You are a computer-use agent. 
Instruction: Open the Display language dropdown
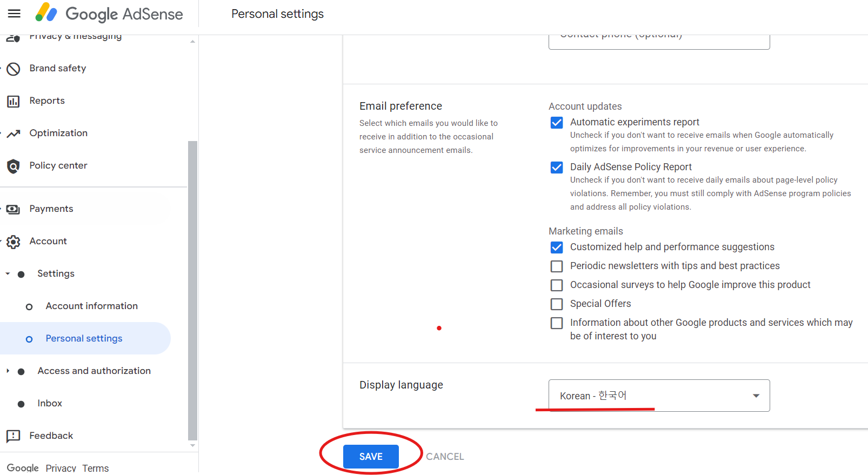[659, 396]
